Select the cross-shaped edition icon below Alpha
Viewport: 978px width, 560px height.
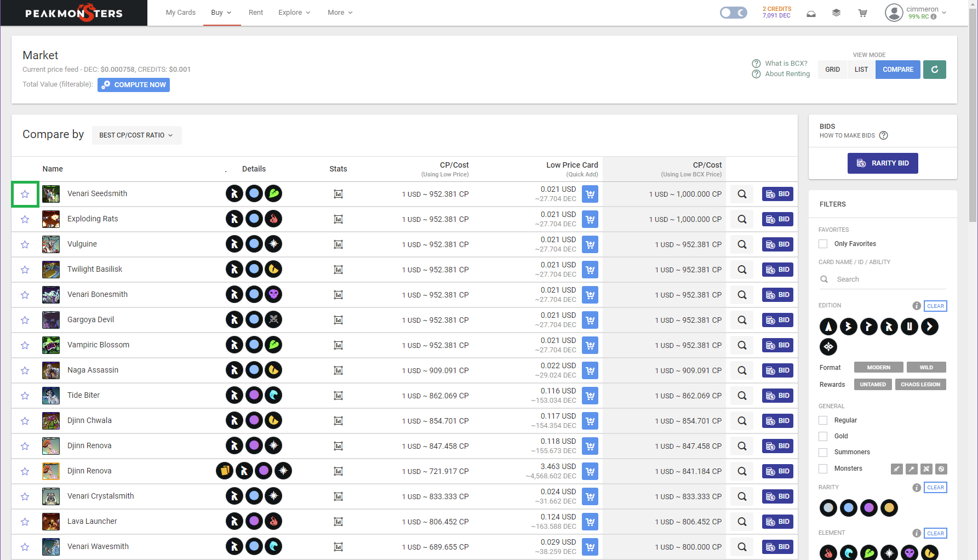pyautogui.click(x=828, y=347)
